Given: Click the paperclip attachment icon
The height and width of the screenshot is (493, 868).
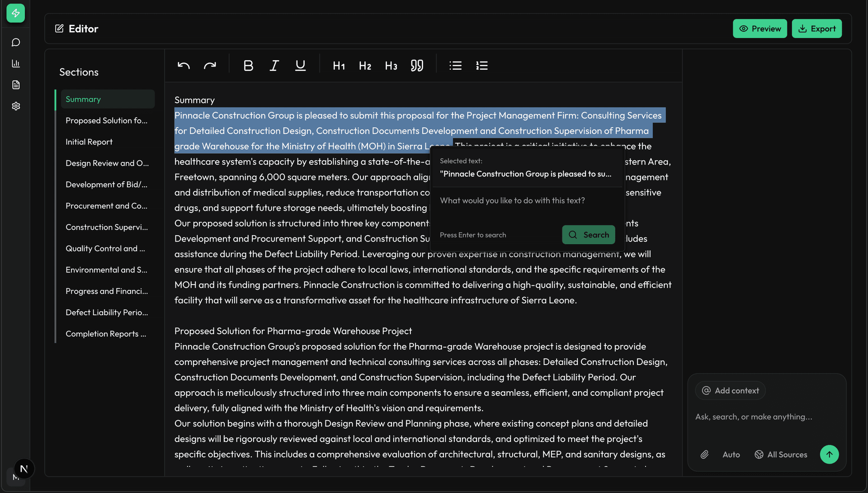Looking at the screenshot, I should 704,455.
